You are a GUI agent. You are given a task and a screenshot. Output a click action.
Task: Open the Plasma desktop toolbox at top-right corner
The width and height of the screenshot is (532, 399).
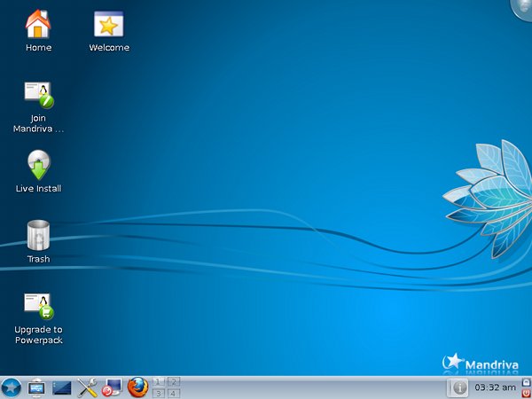point(522,10)
